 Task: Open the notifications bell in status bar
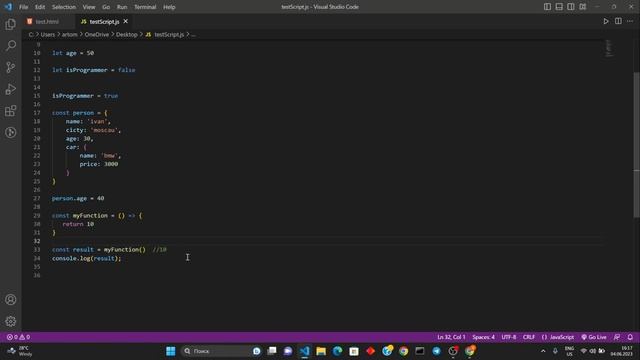pos(630,337)
